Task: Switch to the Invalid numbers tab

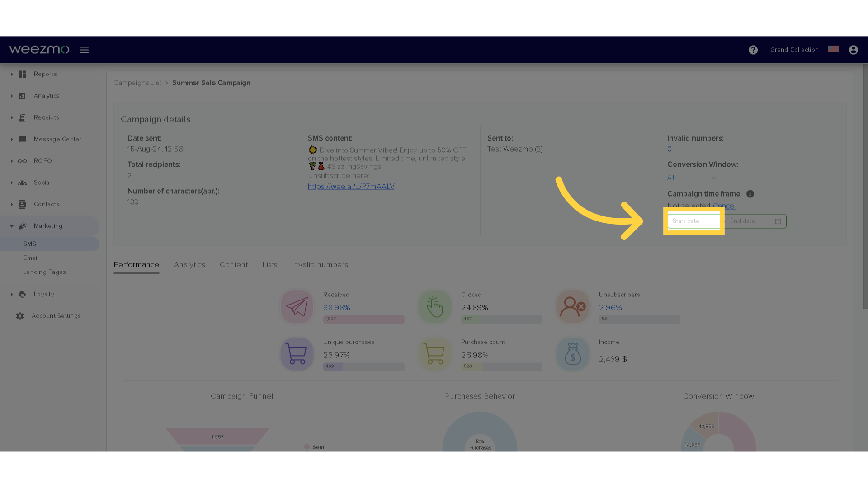Action: click(x=320, y=265)
